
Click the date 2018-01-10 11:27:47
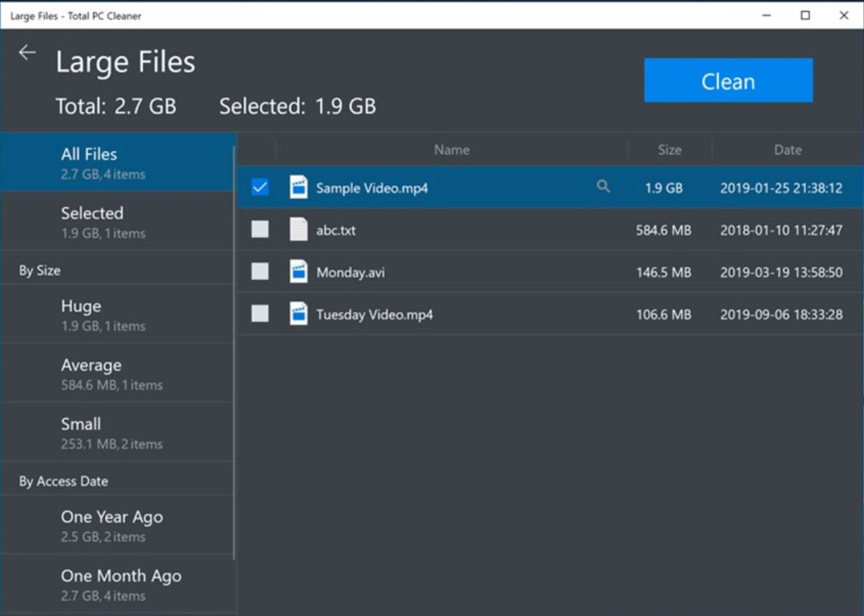pyautogui.click(x=782, y=230)
